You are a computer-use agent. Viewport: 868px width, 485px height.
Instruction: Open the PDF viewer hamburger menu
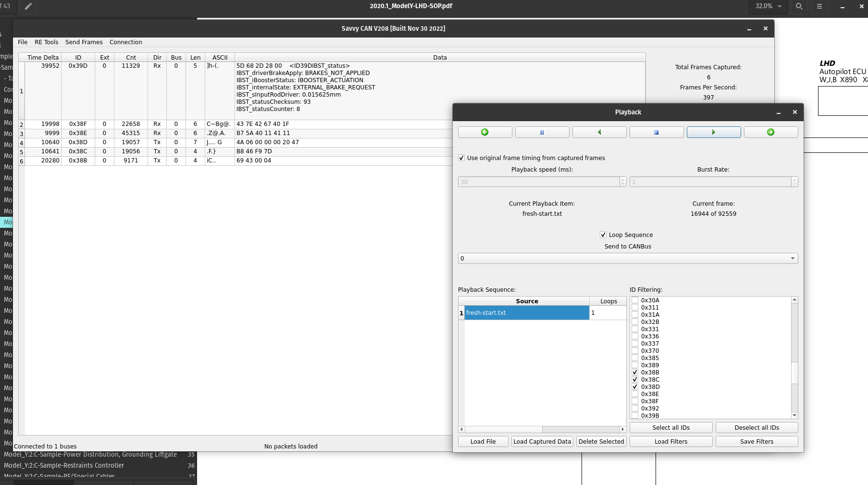click(x=819, y=6)
